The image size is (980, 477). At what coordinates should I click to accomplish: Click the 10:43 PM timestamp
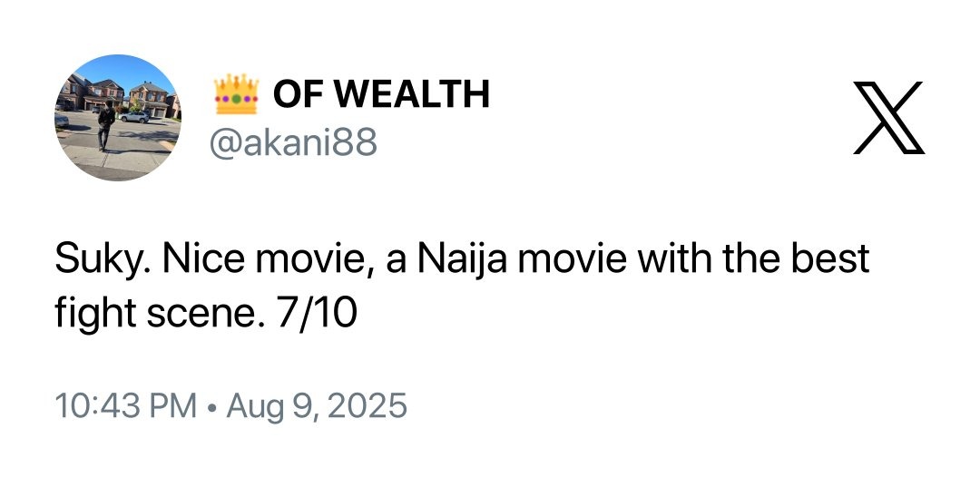[x=125, y=404]
